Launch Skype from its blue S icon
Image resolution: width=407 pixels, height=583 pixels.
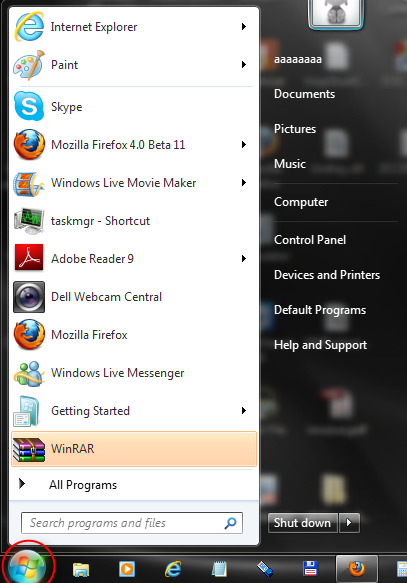click(x=29, y=107)
